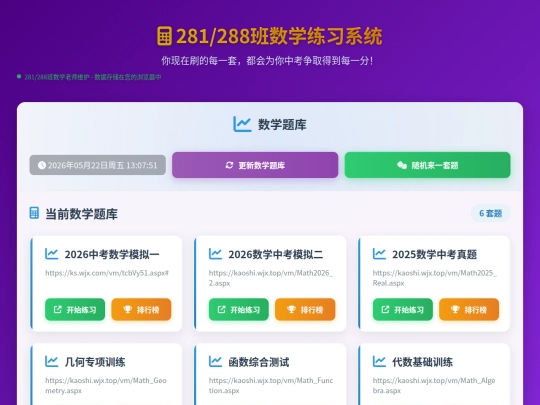The width and height of the screenshot is (540, 405).
Task: Click the slogan text under the page title
Action: tap(267, 61)
